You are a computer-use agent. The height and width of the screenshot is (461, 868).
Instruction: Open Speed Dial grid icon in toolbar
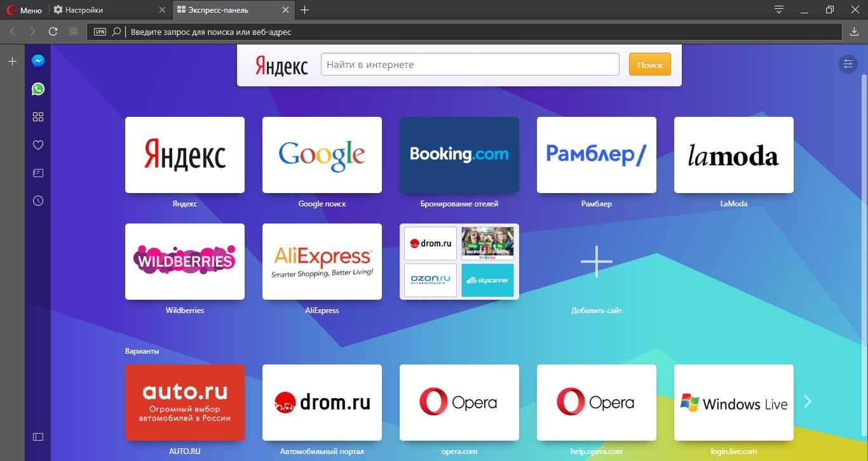point(73,32)
